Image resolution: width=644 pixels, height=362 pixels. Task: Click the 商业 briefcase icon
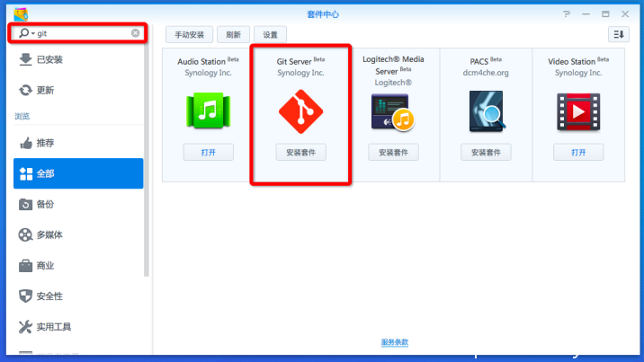[x=25, y=266]
